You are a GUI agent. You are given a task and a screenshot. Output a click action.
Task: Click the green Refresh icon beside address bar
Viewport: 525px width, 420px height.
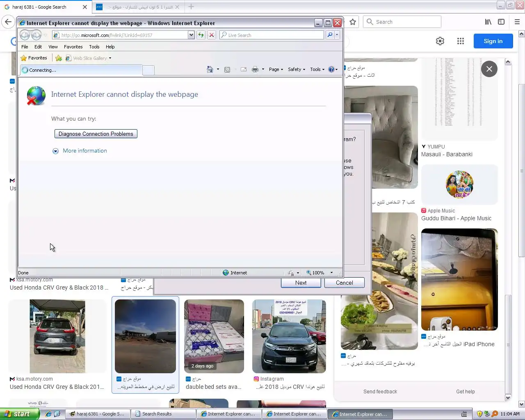point(201,35)
